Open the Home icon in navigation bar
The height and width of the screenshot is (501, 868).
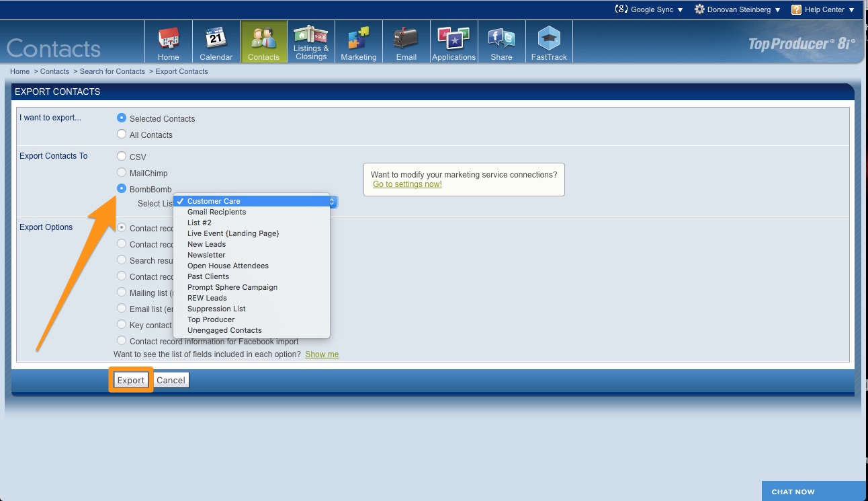(168, 42)
